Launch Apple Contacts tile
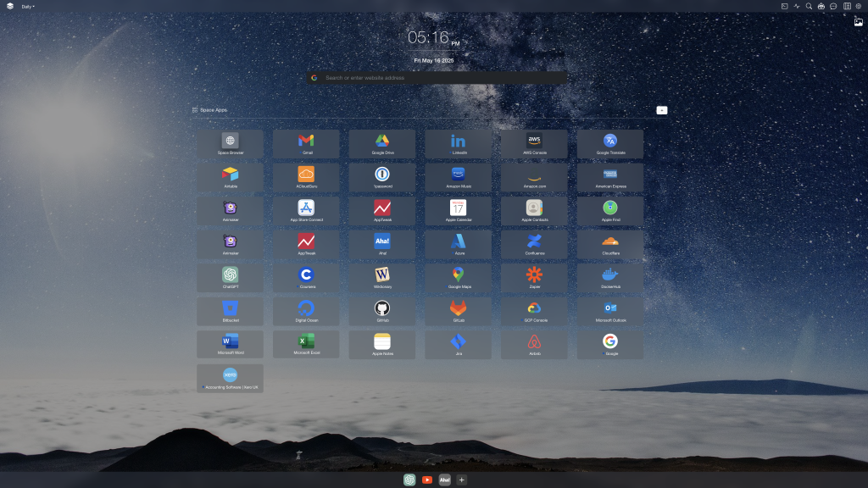868x488 pixels. coord(534,211)
